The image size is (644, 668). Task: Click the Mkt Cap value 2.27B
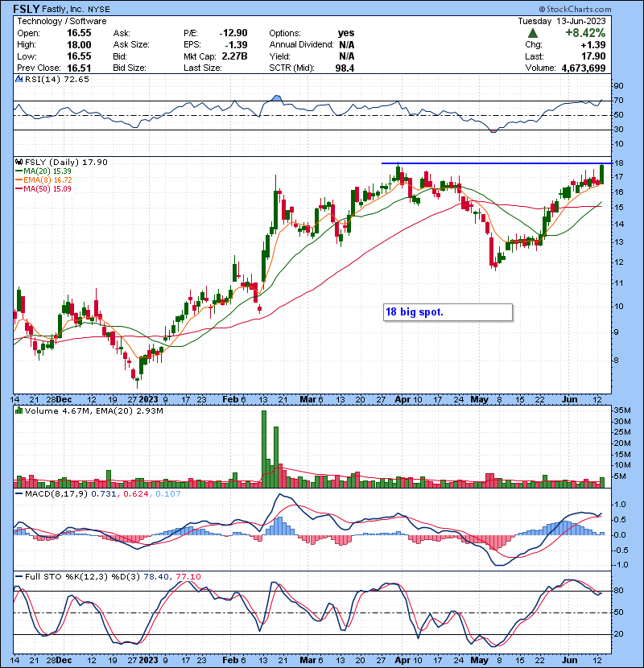[234, 56]
